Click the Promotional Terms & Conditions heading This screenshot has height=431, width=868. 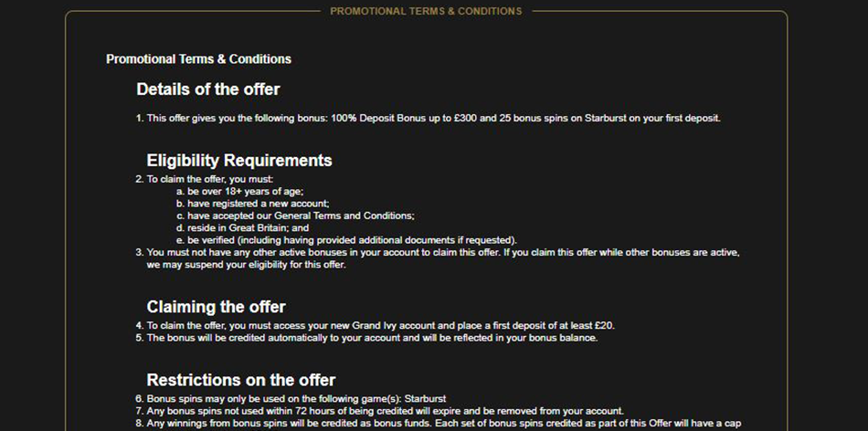click(x=199, y=59)
